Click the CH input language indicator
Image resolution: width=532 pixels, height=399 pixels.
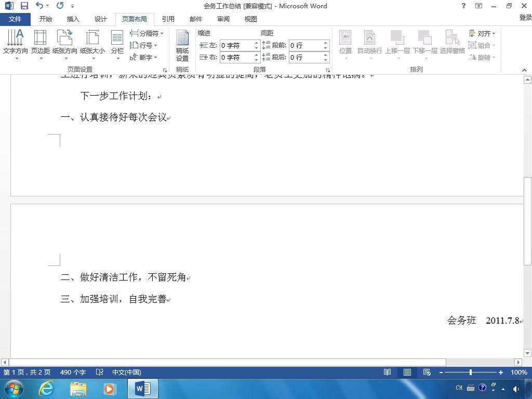[459, 388]
